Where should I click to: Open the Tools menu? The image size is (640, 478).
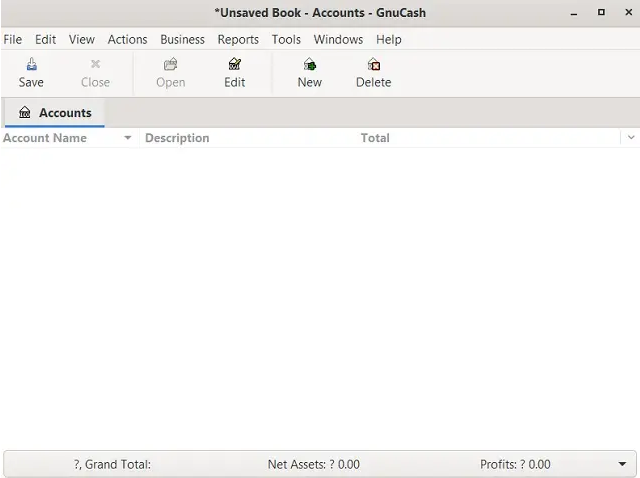[x=286, y=39]
